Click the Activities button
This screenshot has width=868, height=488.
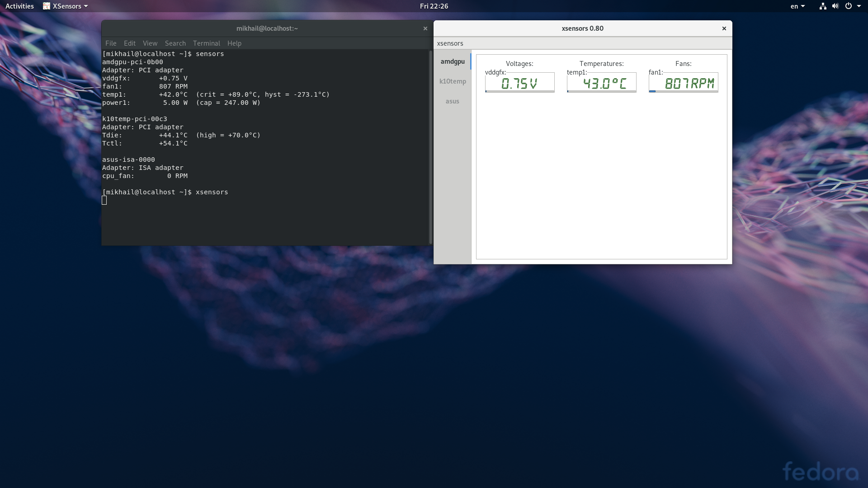tap(19, 6)
